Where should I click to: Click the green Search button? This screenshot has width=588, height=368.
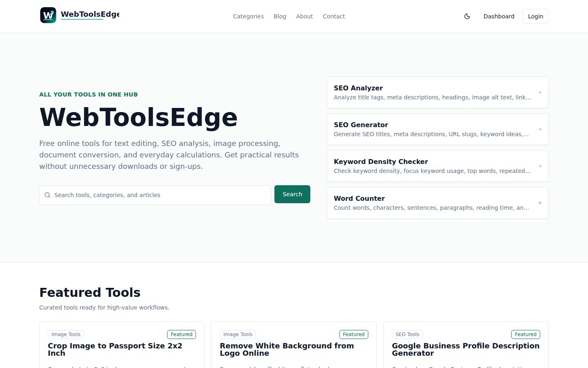coord(292,194)
